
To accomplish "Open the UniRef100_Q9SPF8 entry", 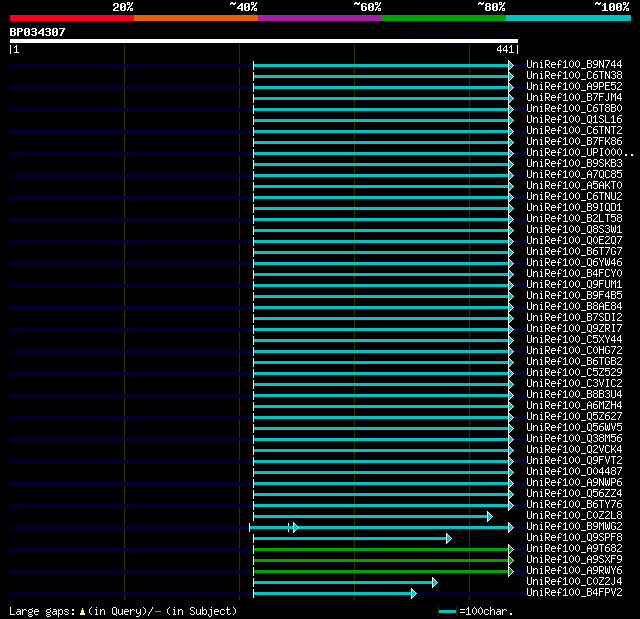I will point(574,538).
